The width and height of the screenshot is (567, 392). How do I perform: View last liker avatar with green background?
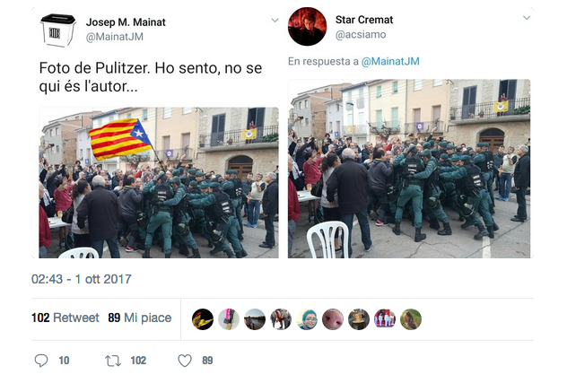pos(411,319)
